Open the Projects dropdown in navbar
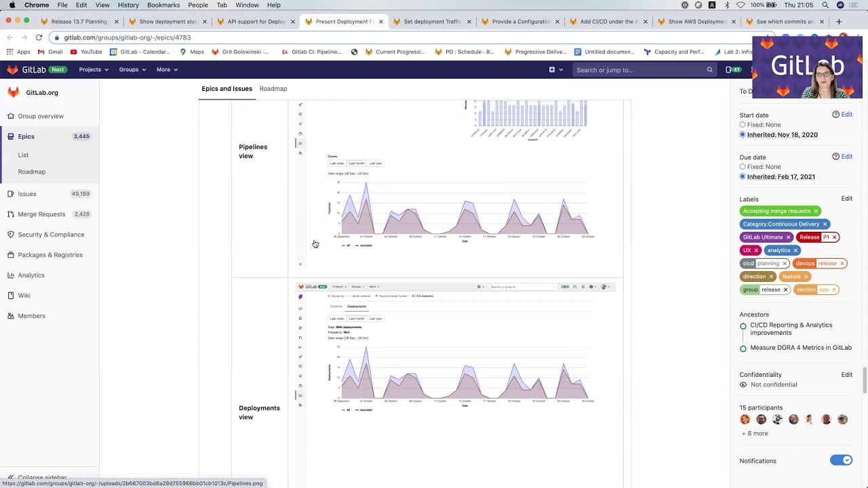868x488 pixels. 94,70
